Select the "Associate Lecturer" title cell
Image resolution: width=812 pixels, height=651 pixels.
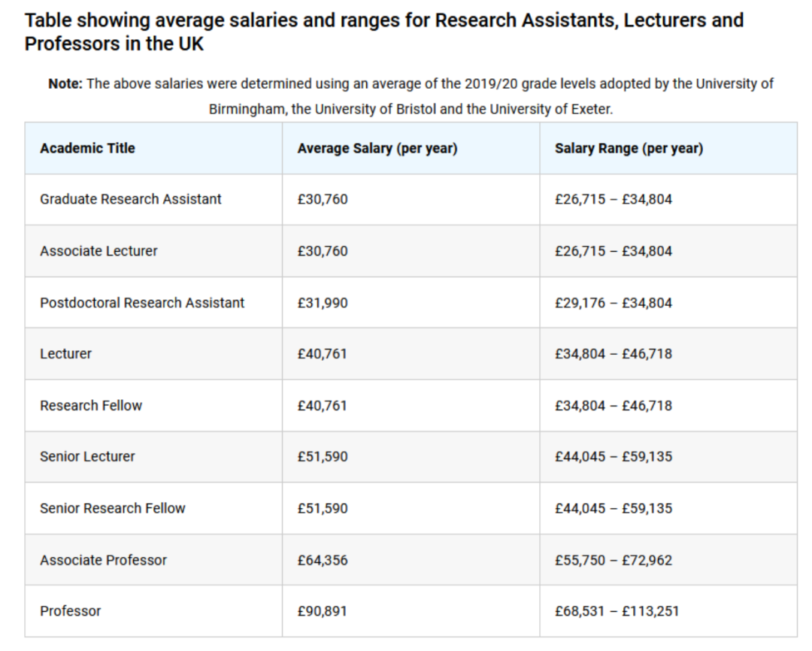[x=98, y=251]
